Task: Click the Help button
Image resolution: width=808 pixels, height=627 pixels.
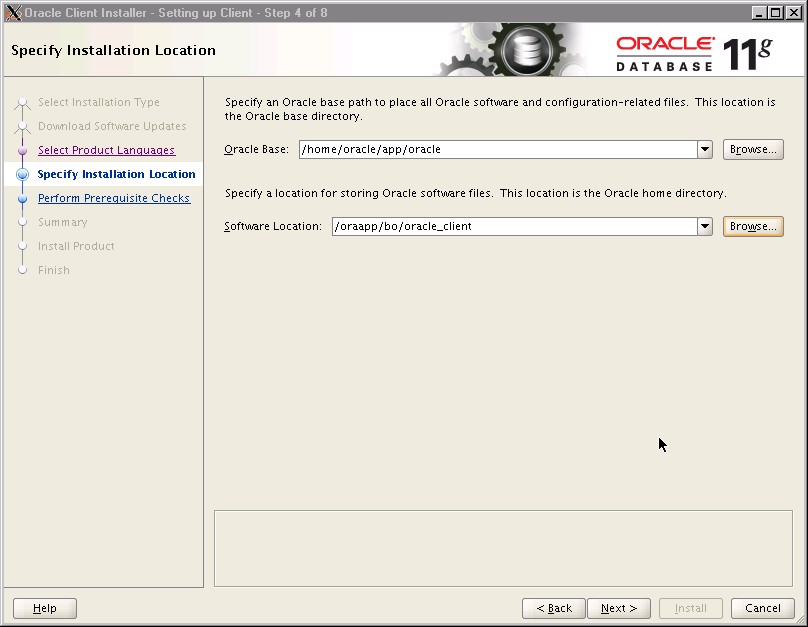Action: point(44,608)
